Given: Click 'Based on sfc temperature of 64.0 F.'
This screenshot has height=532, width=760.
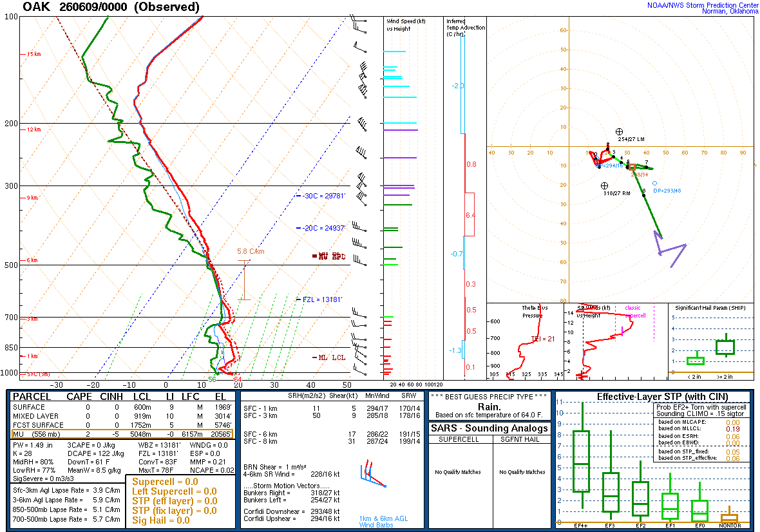Looking at the screenshot, I should [489, 415].
